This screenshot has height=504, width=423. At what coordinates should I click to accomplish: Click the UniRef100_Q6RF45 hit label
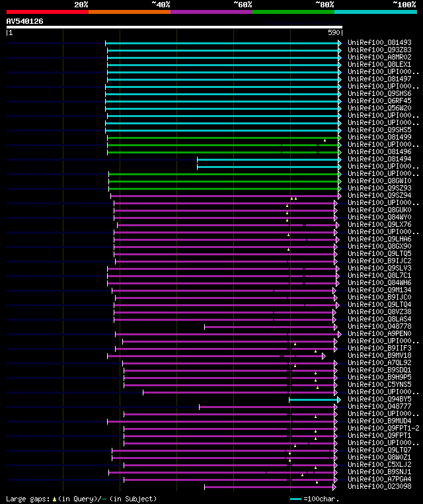tap(379, 101)
